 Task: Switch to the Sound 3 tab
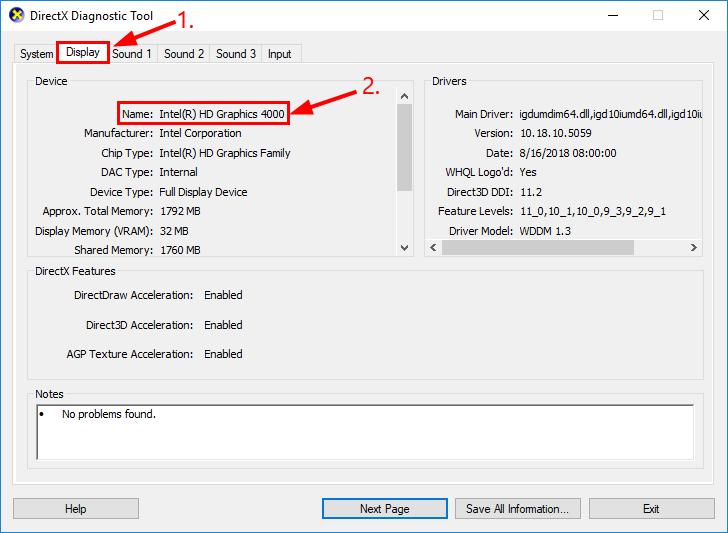click(x=236, y=54)
